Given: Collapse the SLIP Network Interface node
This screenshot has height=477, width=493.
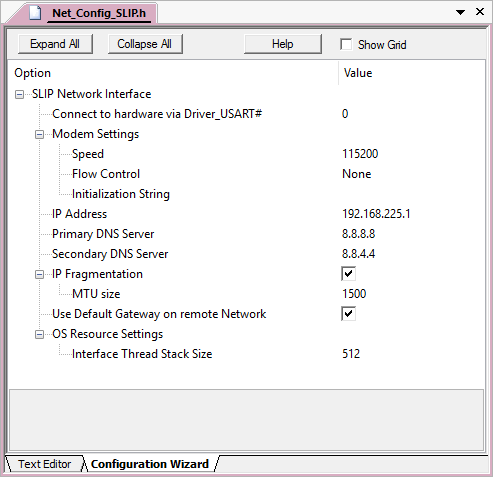Looking at the screenshot, I should pos(19,94).
